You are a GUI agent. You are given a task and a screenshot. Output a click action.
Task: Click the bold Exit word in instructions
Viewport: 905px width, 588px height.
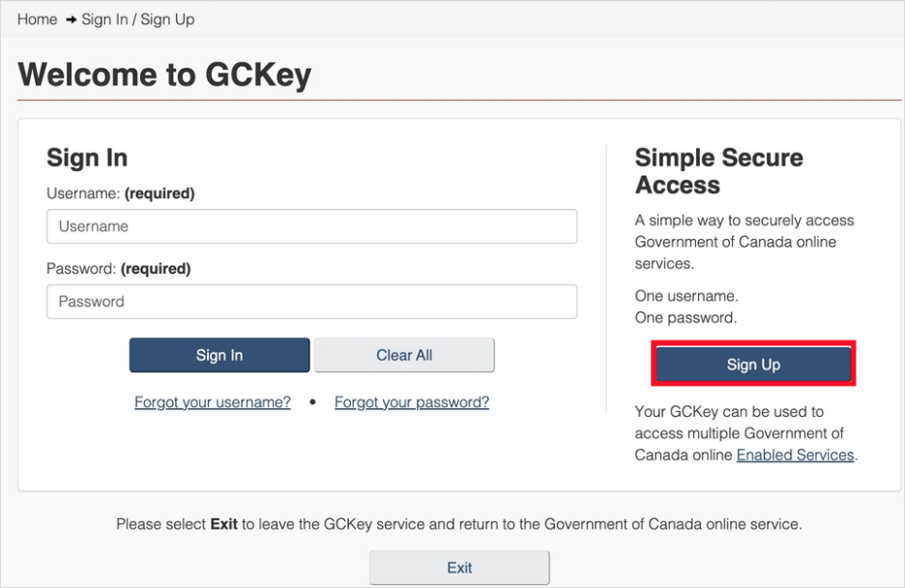click(x=223, y=524)
